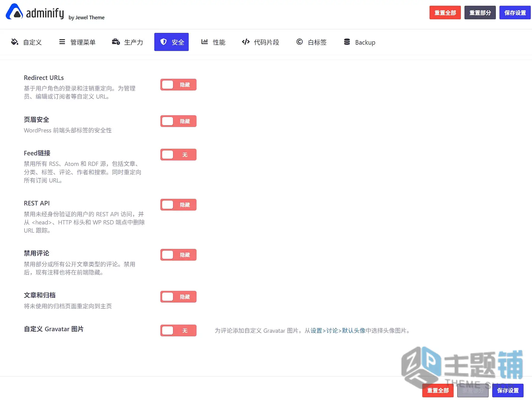Enable the 页眉安全 switch
Image resolution: width=532 pixels, height=400 pixels.
[x=178, y=121]
